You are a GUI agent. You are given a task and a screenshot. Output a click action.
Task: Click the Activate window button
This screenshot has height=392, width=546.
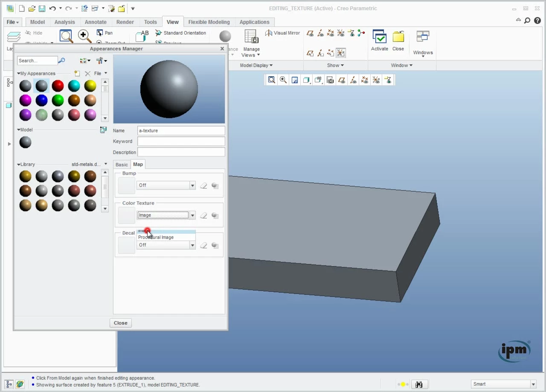379,40
